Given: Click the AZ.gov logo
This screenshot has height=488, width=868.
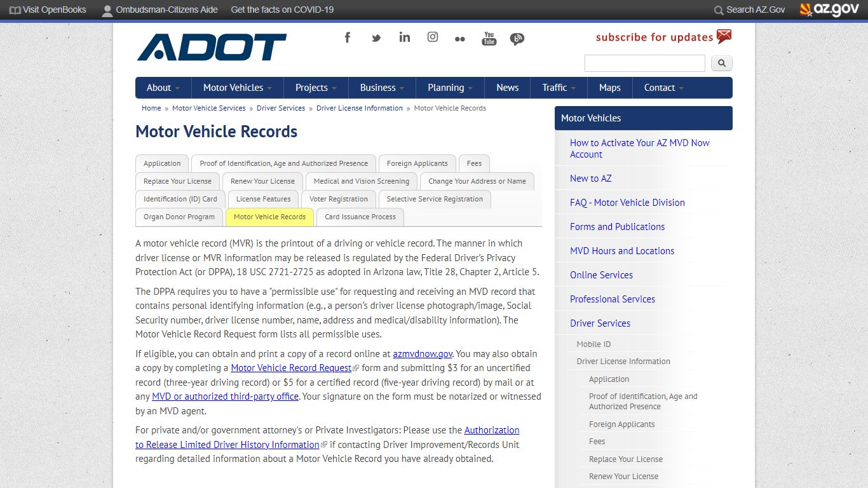Looking at the screenshot, I should point(829,10).
